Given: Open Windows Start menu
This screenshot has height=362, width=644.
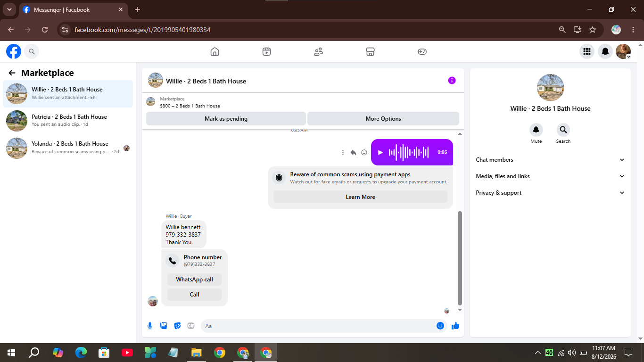Looking at the screenshot, I should pyautogui.click(x=11, y=353).
